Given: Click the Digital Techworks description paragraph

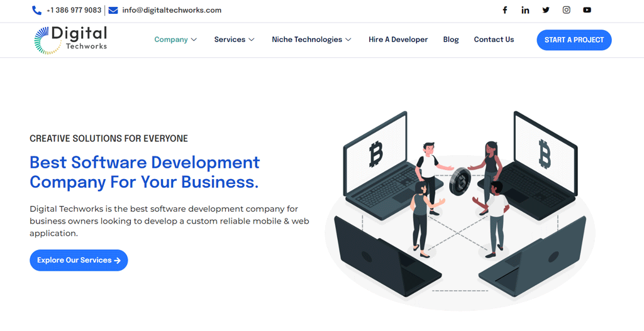Looking at the screenshot, I should (169, 221).
